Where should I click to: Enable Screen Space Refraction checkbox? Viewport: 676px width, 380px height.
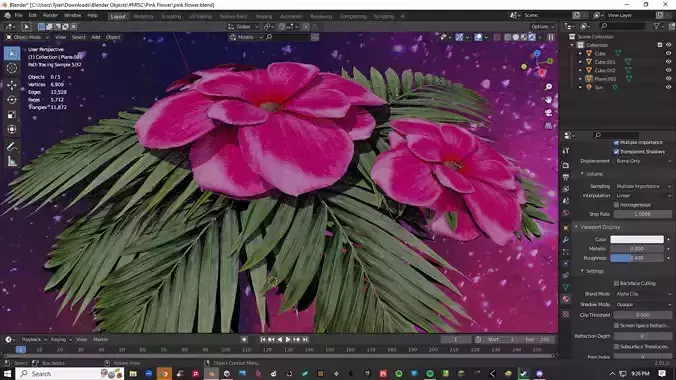[616, 326]
